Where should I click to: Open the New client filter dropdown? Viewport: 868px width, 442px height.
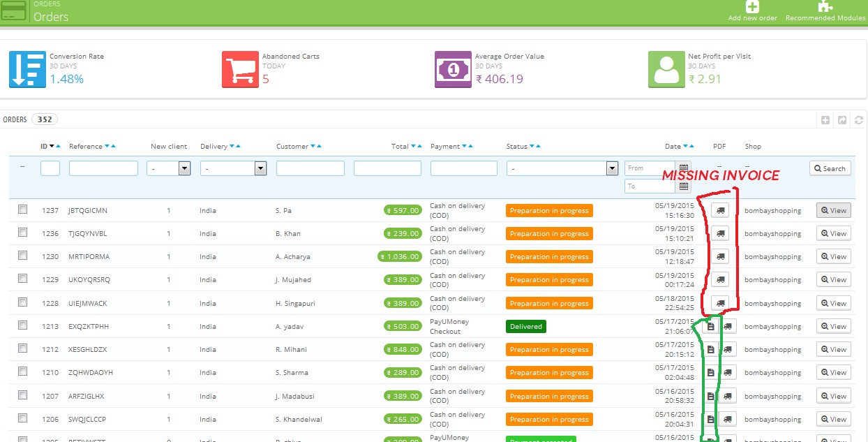168,168
